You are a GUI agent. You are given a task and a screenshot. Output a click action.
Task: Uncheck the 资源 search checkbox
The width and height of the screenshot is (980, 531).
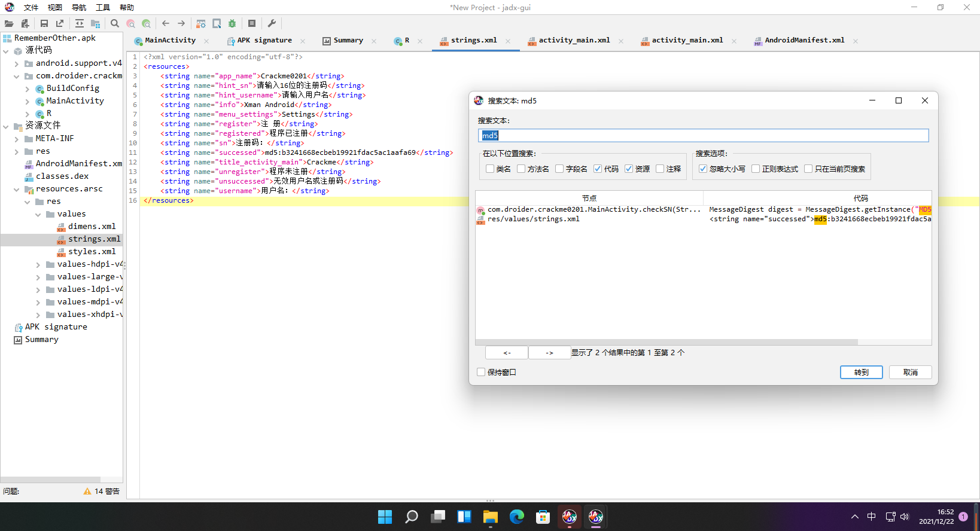[629, 169]
